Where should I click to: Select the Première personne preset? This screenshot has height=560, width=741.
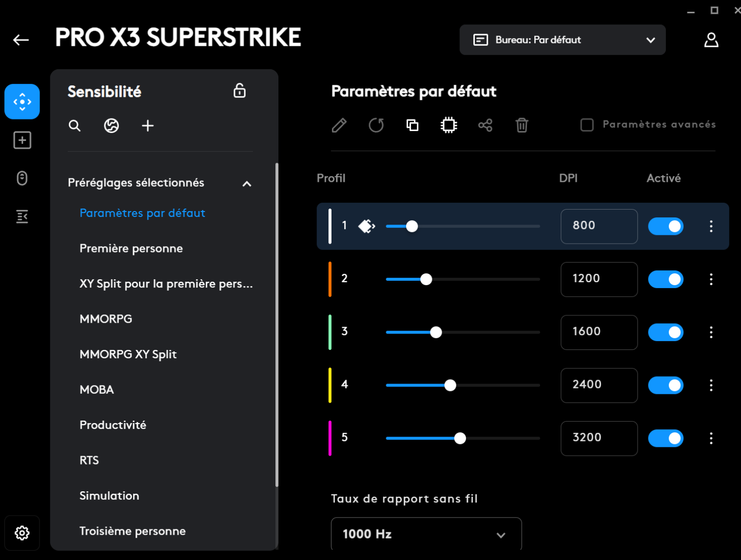pos(131,249)
